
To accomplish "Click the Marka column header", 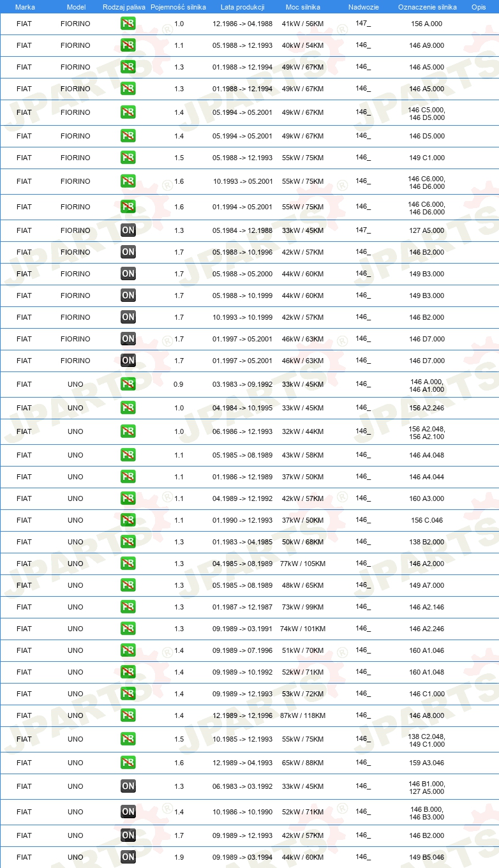I will pyautogui.click(x=25, y=6).
